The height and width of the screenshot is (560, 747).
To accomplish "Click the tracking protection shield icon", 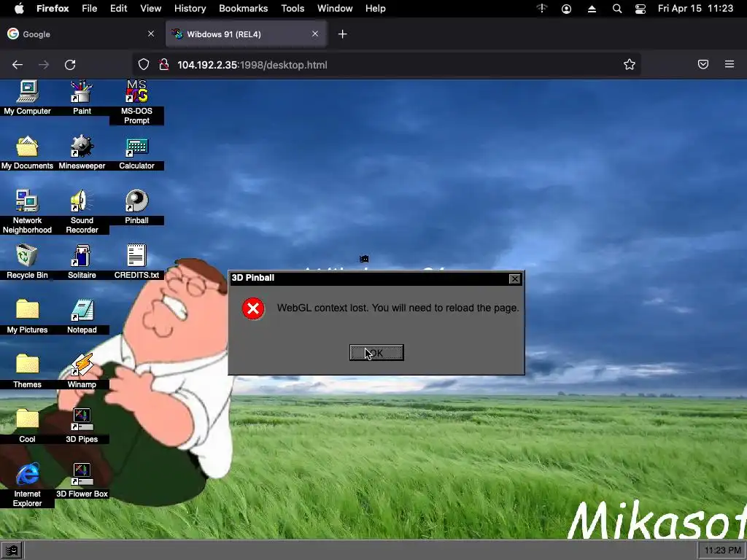I will point(144,64).
